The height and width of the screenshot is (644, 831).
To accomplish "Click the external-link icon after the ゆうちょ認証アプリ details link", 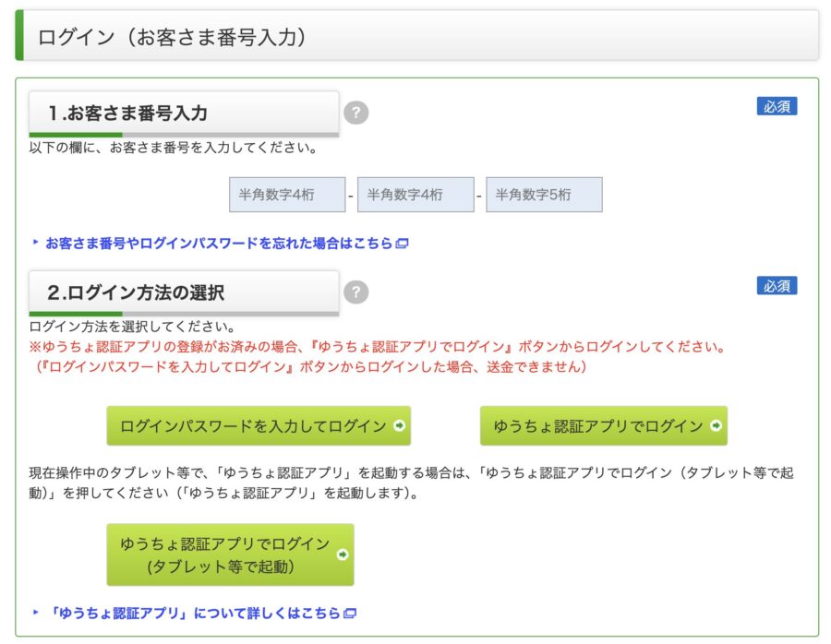I will [x=350, y=614].
